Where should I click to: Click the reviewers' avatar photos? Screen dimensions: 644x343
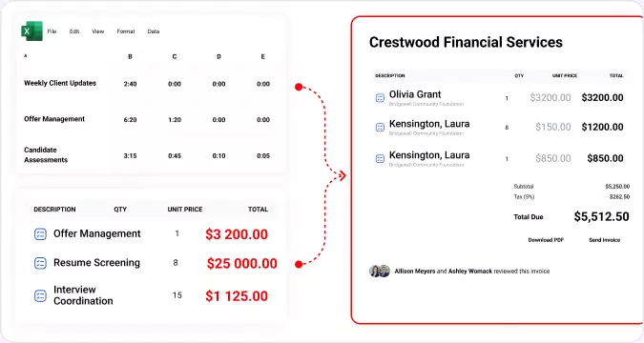pyautogui.click(x=380, y=272)
